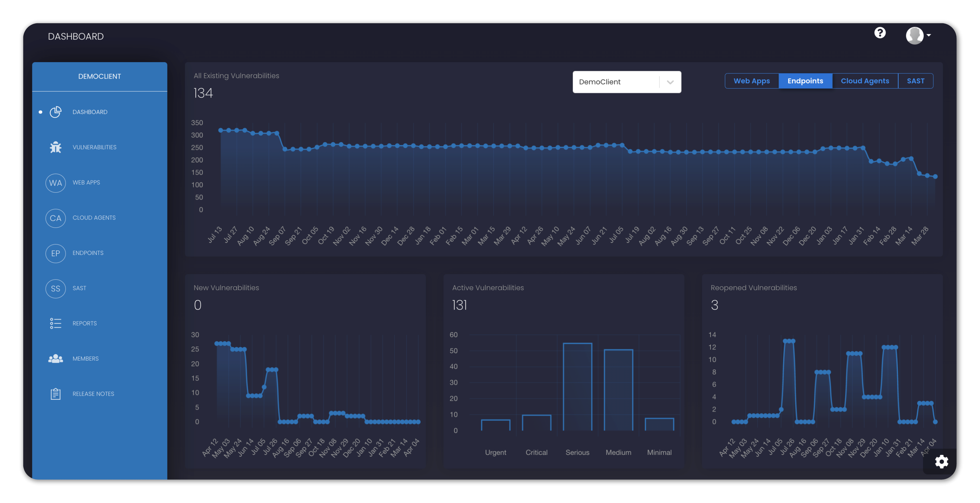
Task: Click the DemoClient combo box field
Action: (627, 82)
